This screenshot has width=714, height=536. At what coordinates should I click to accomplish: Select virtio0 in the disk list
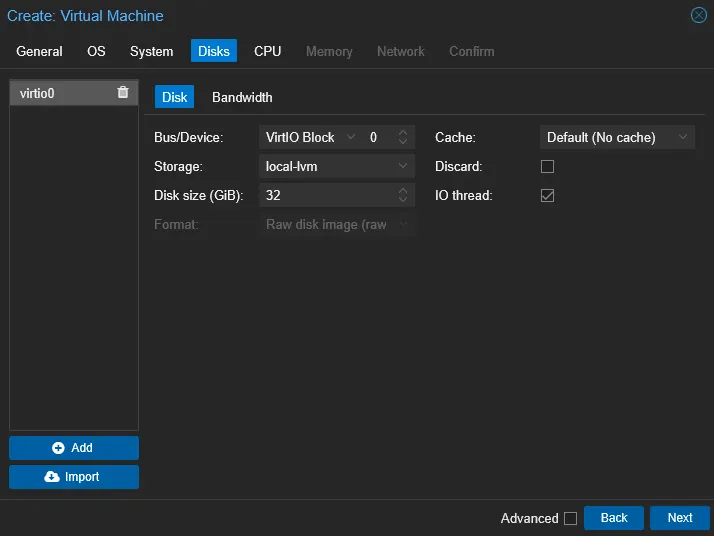pos(60,93)
